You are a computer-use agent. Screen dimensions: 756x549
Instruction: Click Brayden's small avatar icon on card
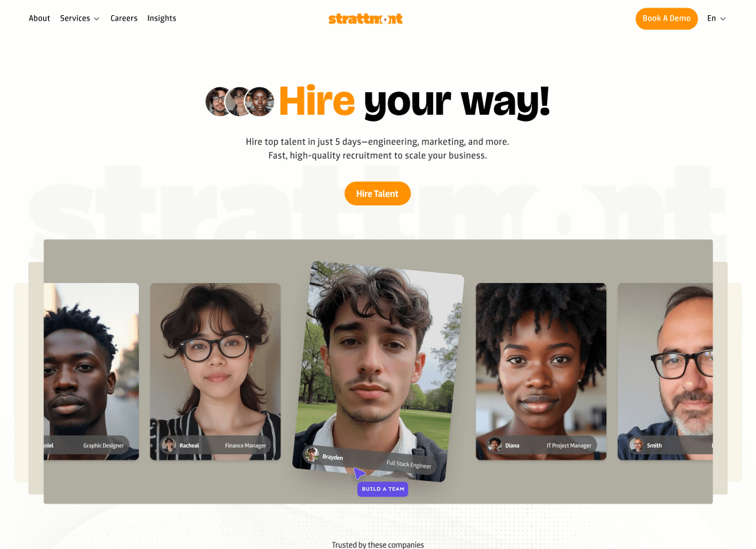[311, 454]
